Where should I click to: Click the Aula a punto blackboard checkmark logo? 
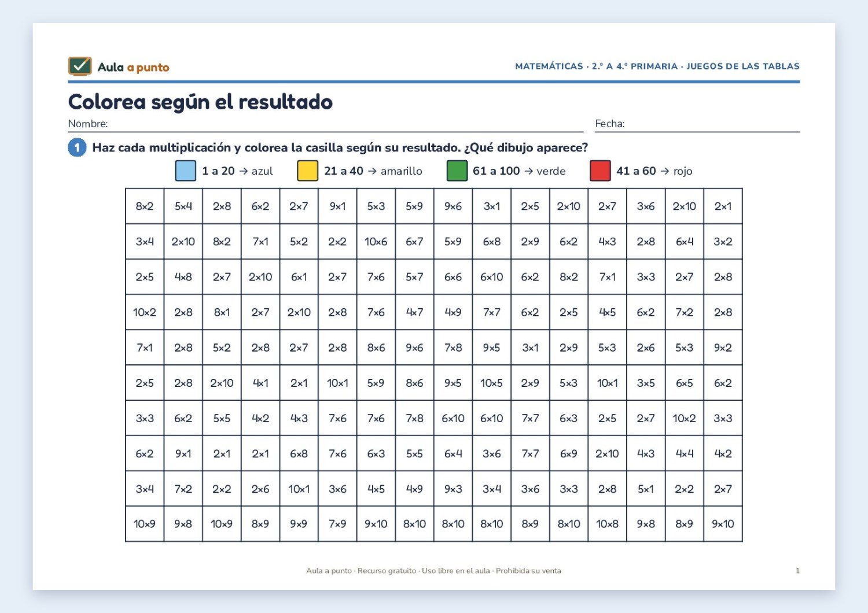(x=80, y=67)
